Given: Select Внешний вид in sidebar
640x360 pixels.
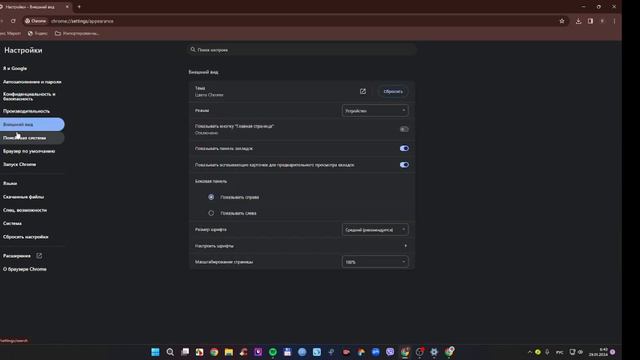Looking at the screenshot, I should 32,124.
